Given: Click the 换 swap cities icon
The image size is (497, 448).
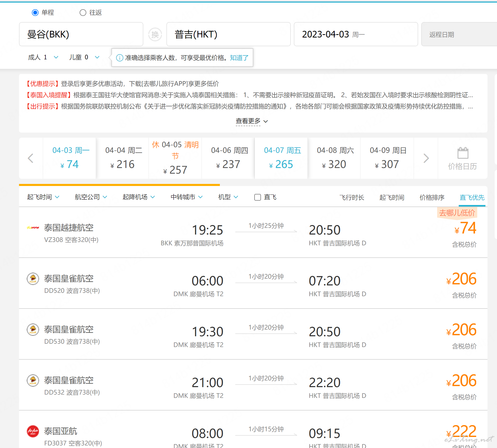Looking at the screenshot, I should pyautogui.click(x=155, y=34).
